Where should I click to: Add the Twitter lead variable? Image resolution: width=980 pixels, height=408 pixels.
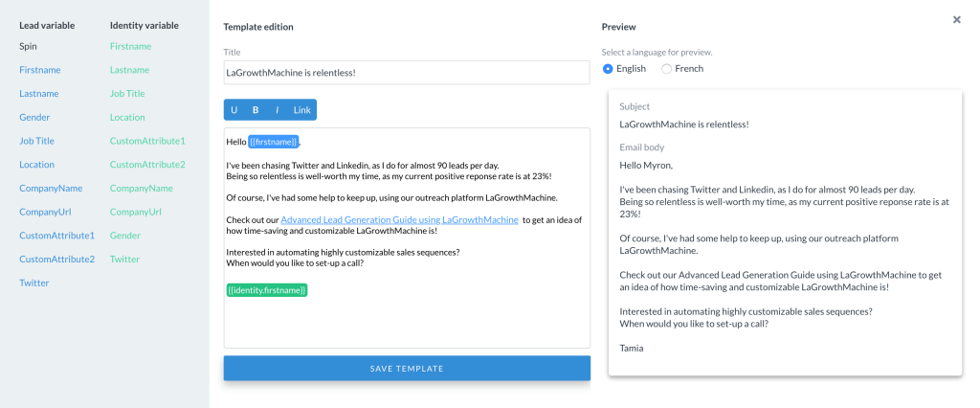[x=33, y=283]
